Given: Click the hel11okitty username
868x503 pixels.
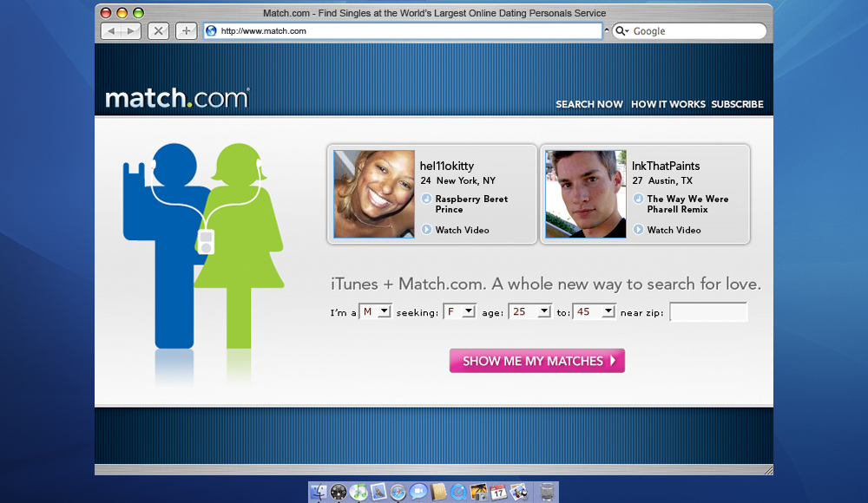Looking at the screenshot, I should [447, 166].
